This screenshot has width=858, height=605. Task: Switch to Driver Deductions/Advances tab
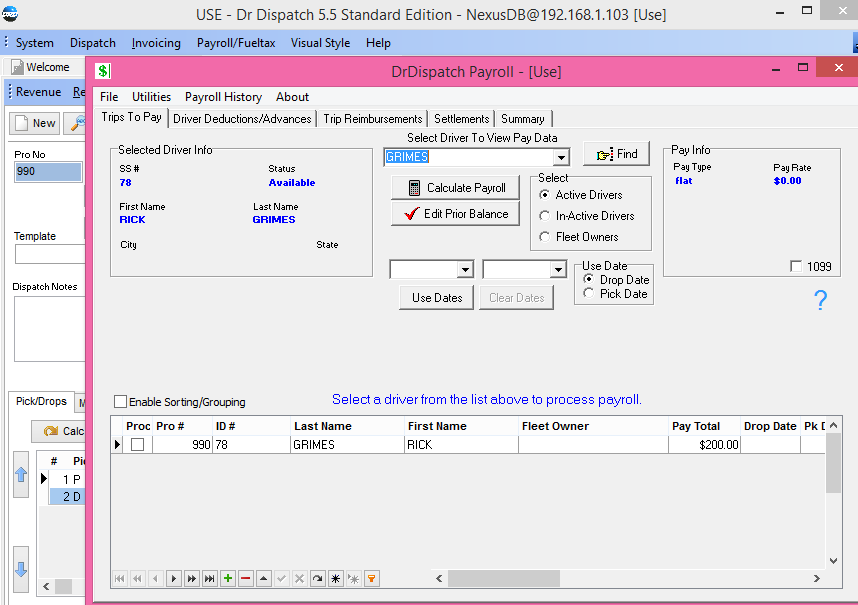coord(242,119)
